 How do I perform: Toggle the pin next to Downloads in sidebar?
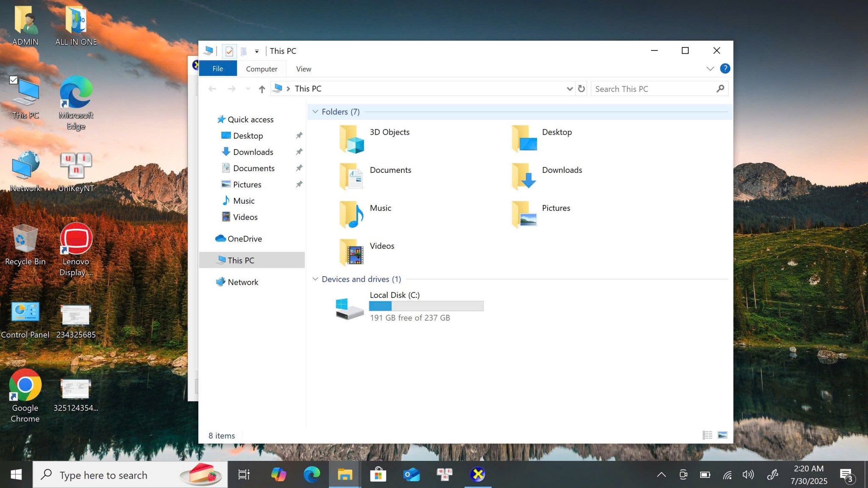point(299,152)
